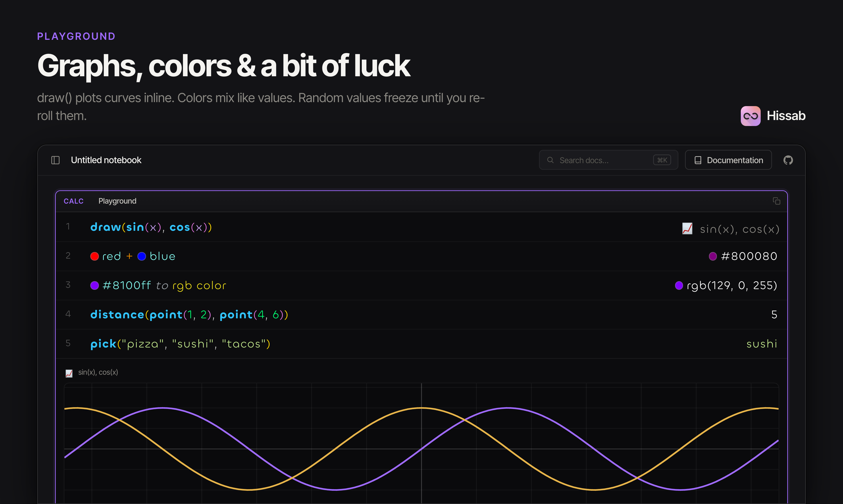Click the Untitled notebook title
Image resolution: width=843 pixels, height=504 pixels.
(x=106, y=160)
